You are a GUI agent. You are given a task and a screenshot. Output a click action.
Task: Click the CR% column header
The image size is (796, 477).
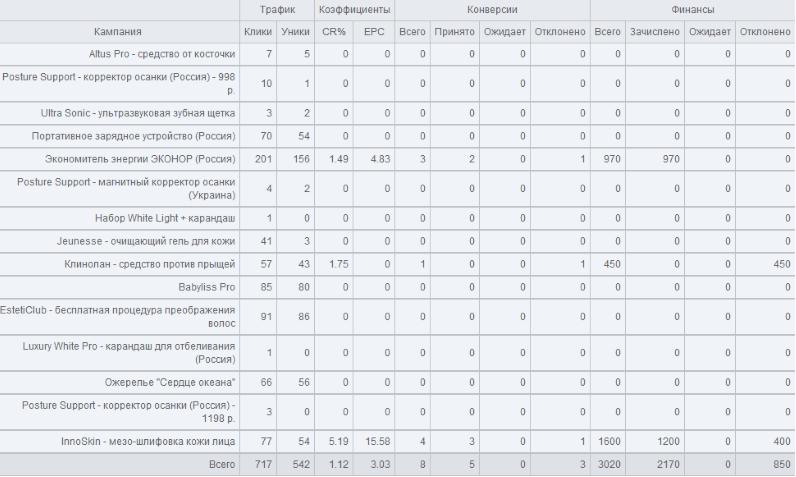click(x=334, y=31)
